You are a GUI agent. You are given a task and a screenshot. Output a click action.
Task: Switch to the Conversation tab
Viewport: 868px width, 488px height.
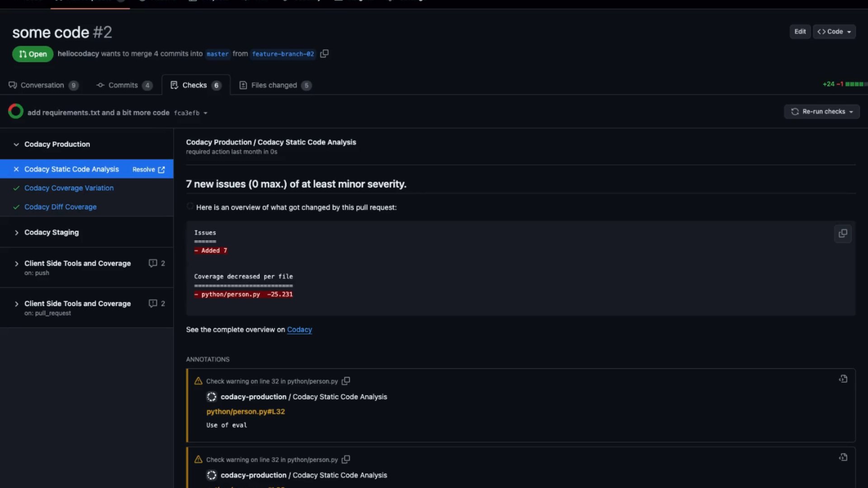tap(42, 85)
